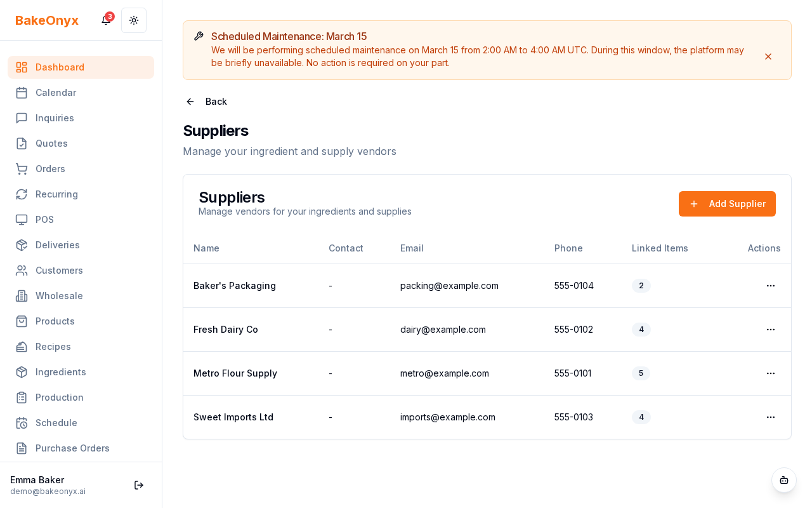Open actions menu for Baker's Packaging
This screenshot has height=508, width=812.
[771, 286]
